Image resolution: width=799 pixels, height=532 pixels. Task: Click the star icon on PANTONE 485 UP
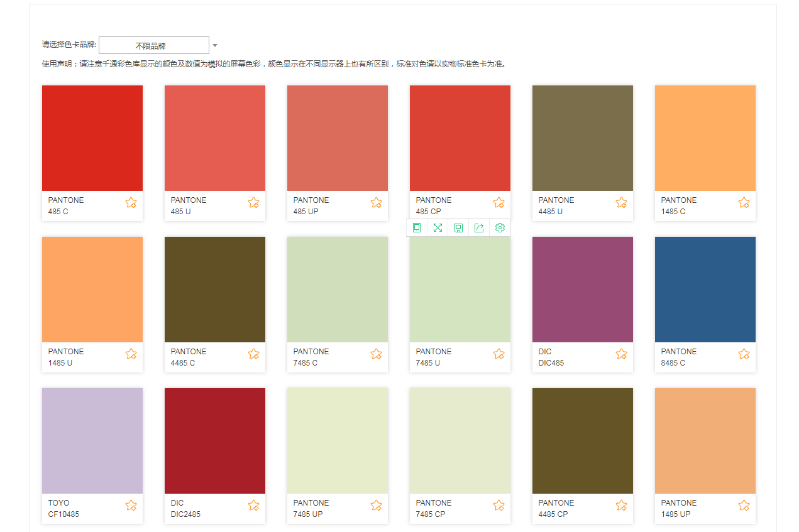(x=376, y=202)
